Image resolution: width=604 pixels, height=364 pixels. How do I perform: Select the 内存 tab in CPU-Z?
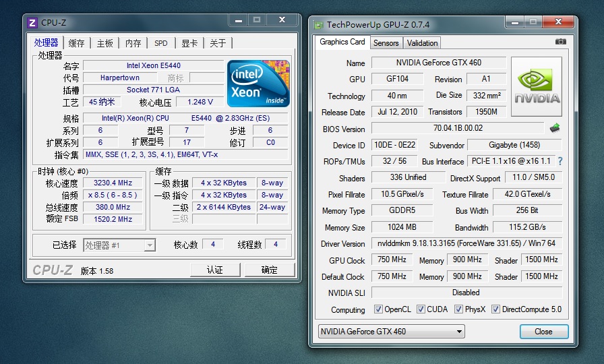tap(133, 43)
